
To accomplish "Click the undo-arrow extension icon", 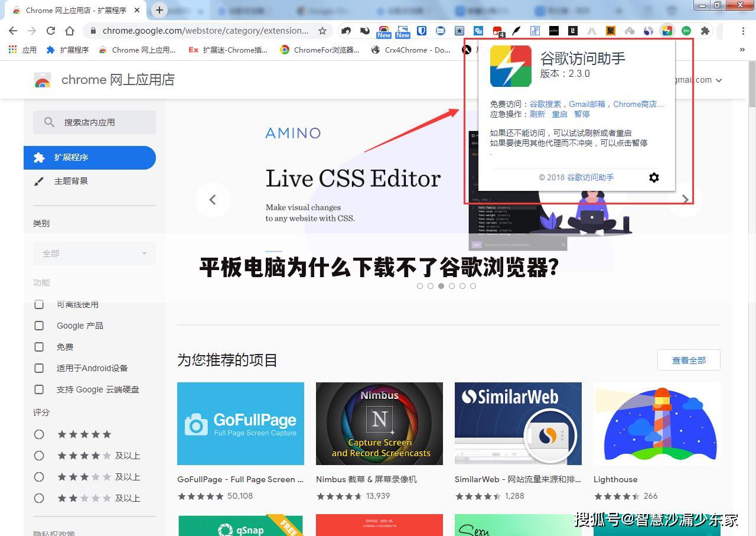I will [346, 31].
